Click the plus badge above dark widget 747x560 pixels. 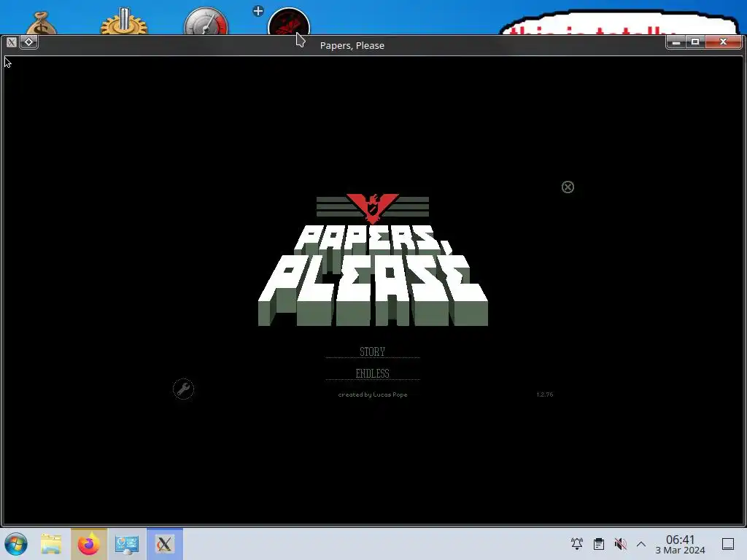pyautogui.click(x=258, y=11)
